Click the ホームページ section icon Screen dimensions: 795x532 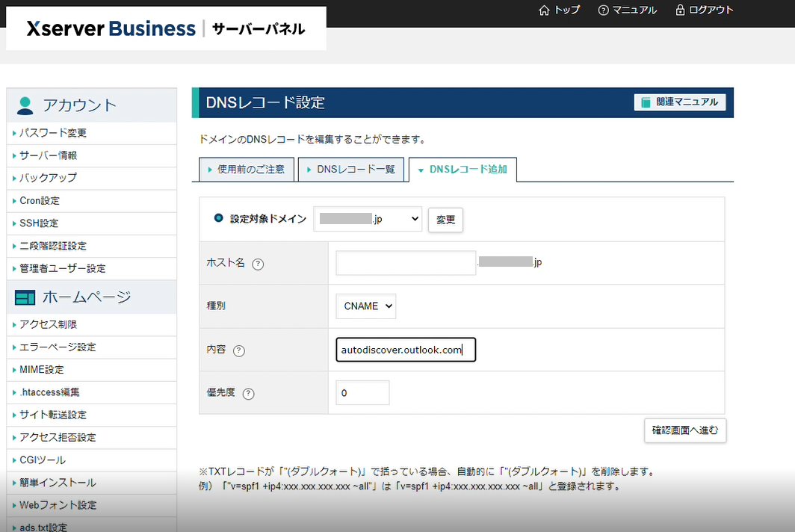25,297
